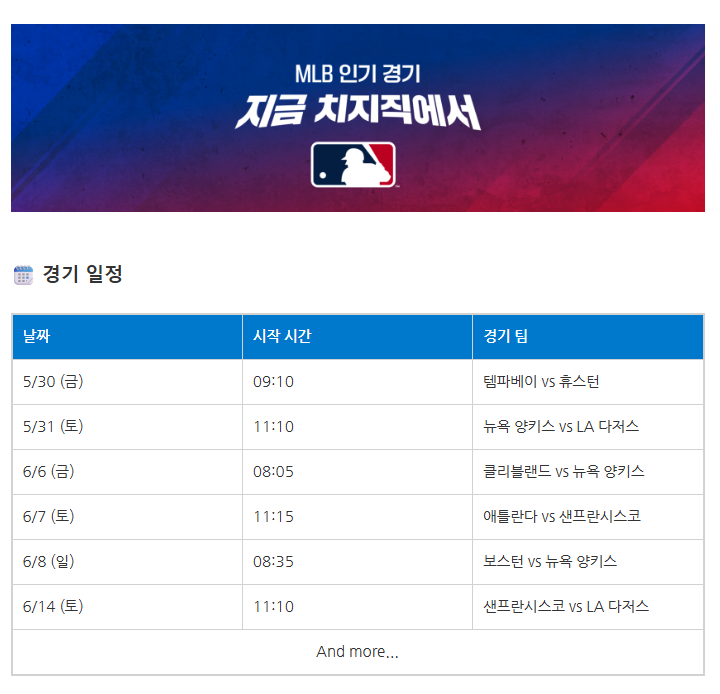
Task: Click the 08:05 start time cell
Action: (357, 472)
